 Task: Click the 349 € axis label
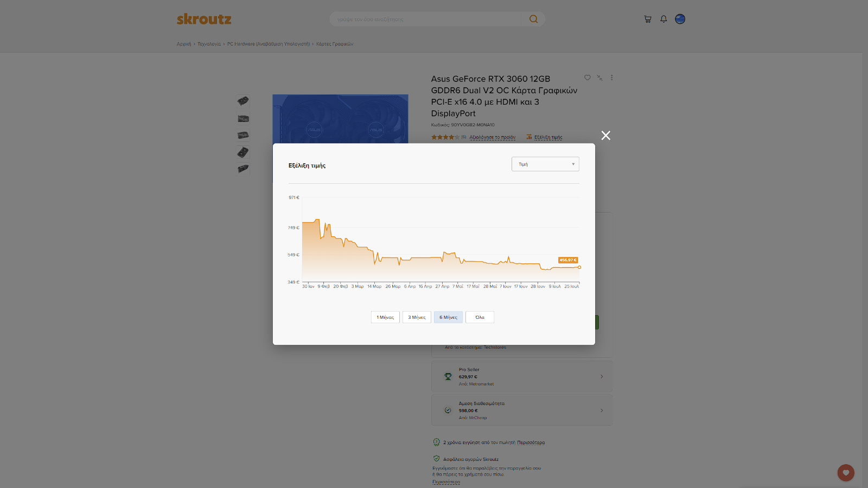pyautogui.click(x=293, y=282)
